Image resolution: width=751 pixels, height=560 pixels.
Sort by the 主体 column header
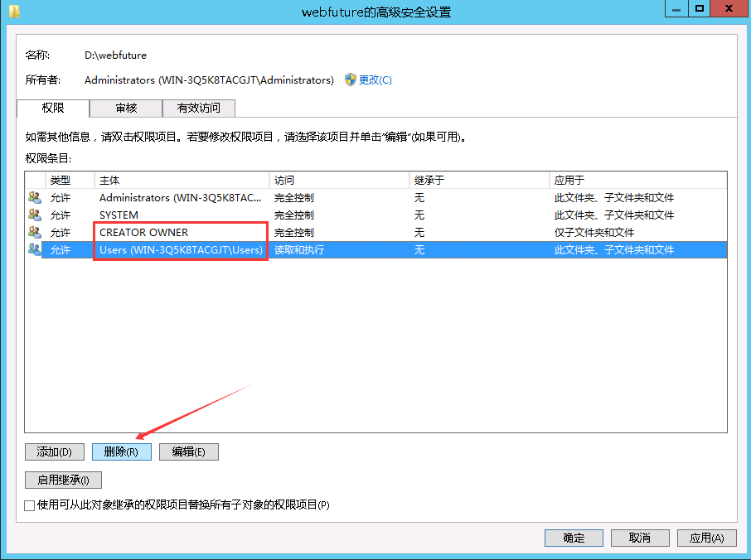point(182,181)
